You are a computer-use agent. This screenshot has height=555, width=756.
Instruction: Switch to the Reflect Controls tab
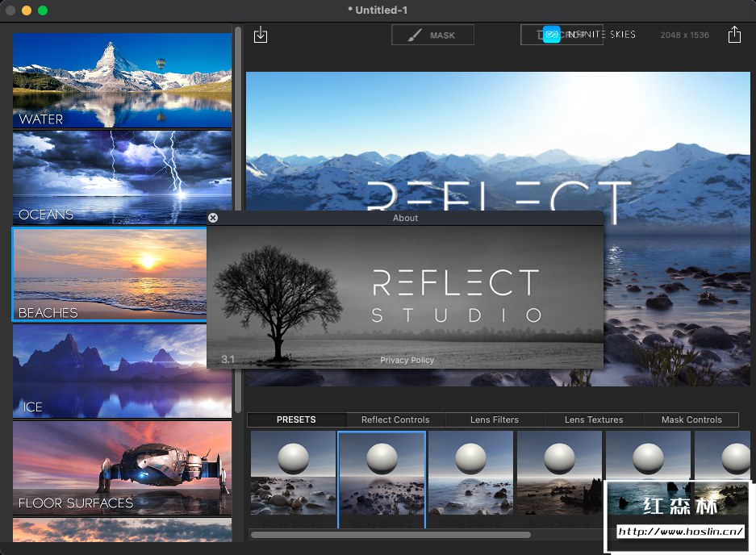coord(395,420)
